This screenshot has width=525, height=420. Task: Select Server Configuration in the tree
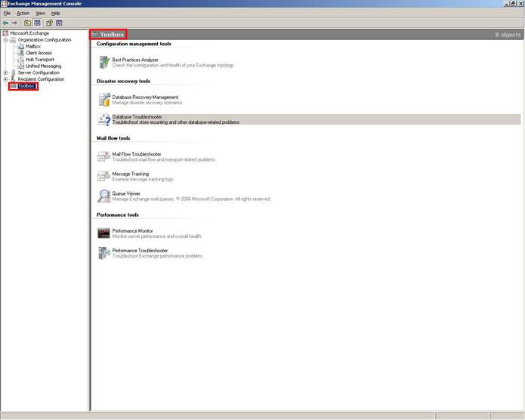(x=39, y=73)
